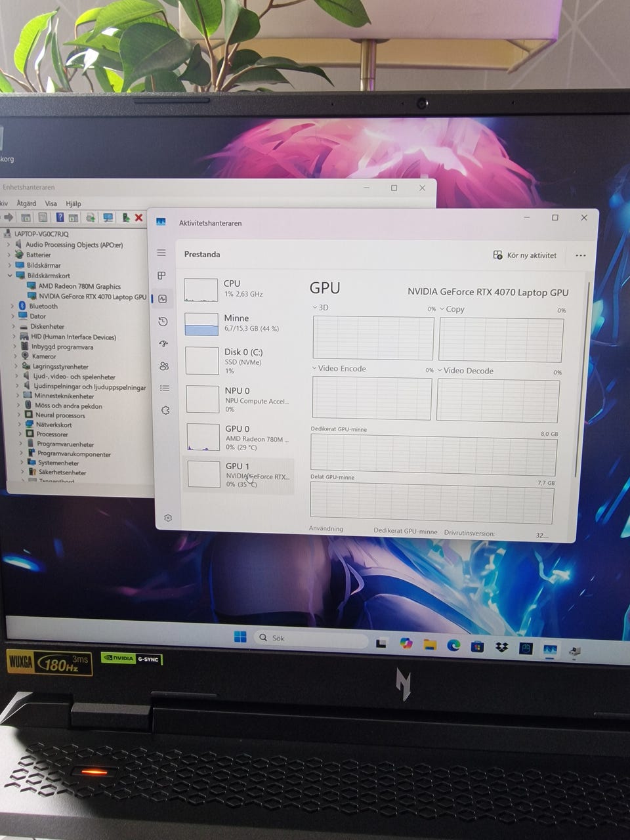Select GPU 1 NVIDIA GeForce RTX entry
This screenshot has width=630, height=840.
(x=238, y=475)
